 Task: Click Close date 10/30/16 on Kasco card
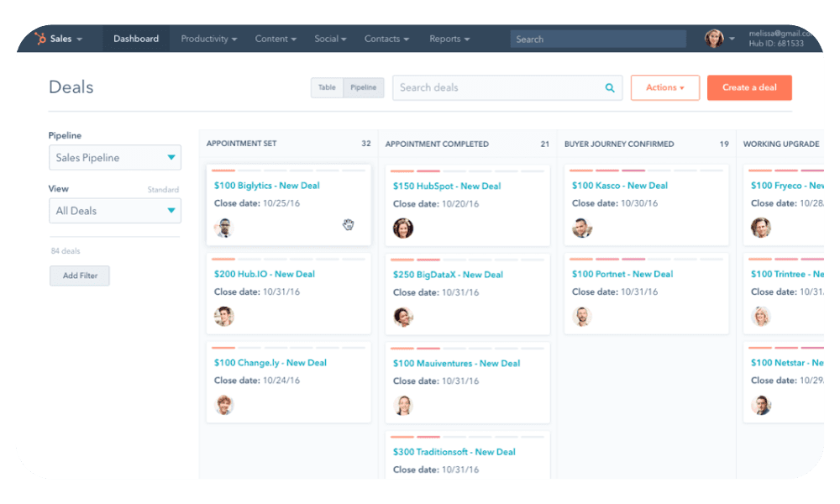click(x=615, y=203)
